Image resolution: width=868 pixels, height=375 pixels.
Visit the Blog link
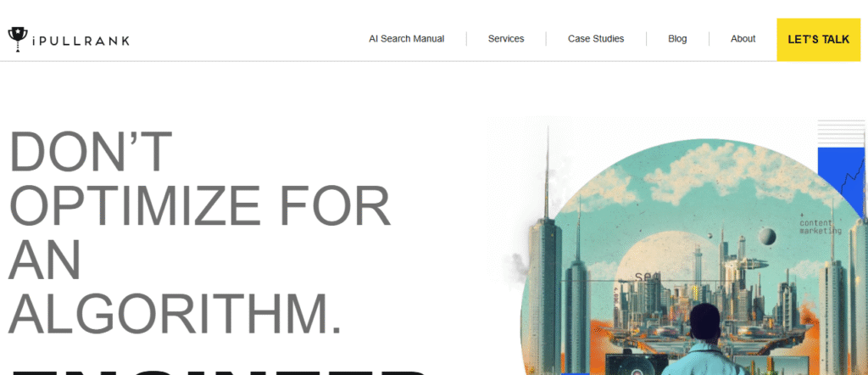click(677, 39)
